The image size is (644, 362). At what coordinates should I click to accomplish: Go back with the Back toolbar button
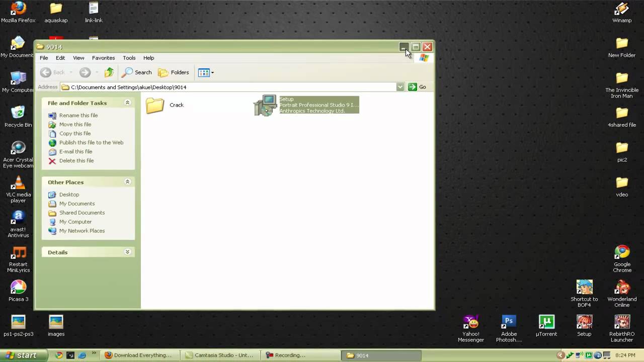pyautogui.click(x=53, y=72)
